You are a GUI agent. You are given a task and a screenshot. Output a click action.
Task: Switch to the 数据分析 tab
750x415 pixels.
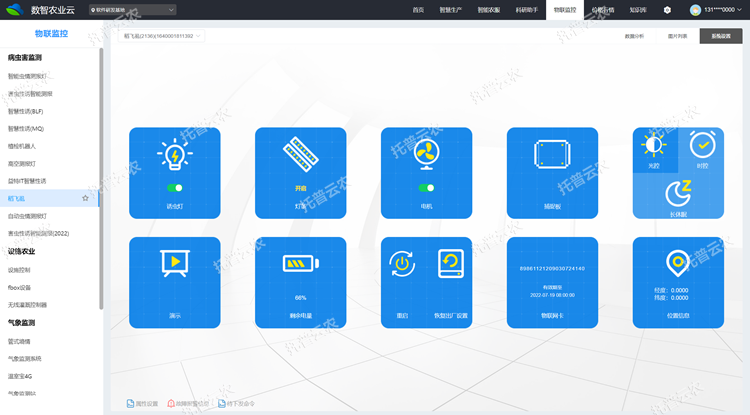pos(634,36)
